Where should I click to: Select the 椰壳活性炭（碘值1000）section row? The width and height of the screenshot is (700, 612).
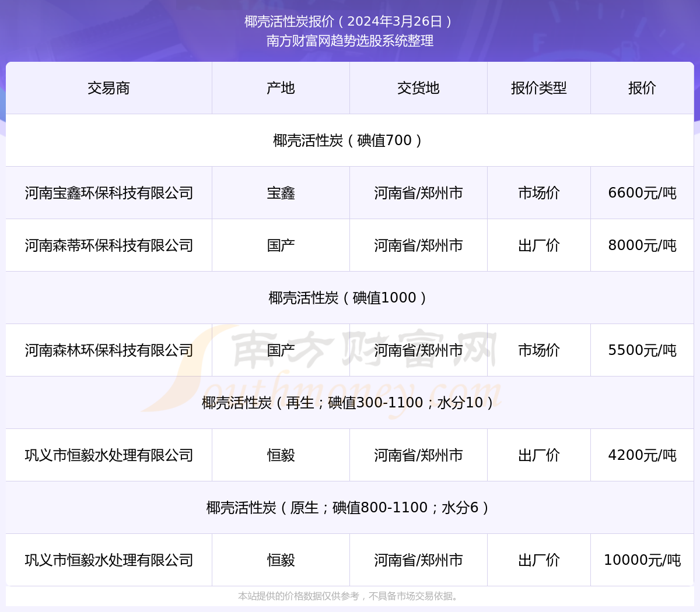pyautogui.click(x=350, y=298)
